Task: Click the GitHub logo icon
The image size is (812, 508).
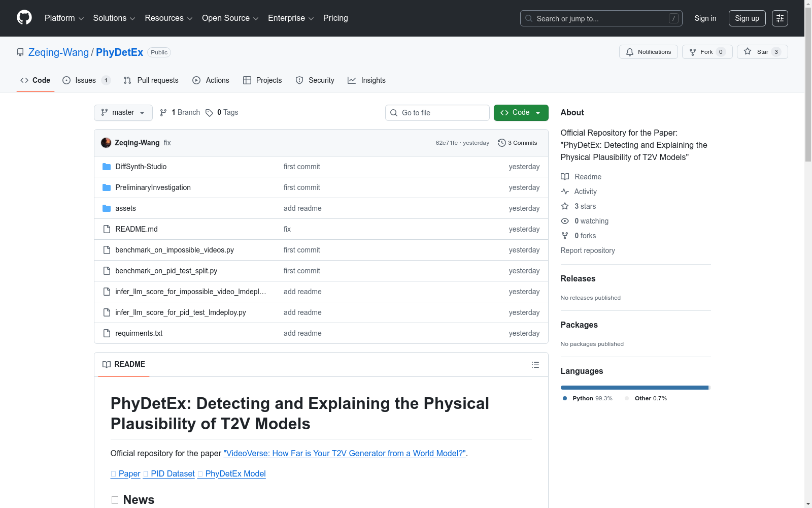Action: tap(24, 18)
